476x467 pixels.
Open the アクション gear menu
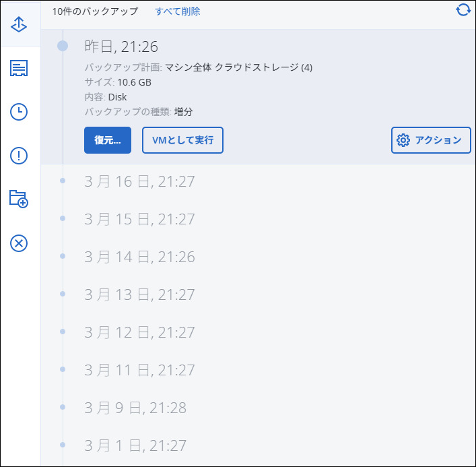pyautogui.click(x=431, y=140)
